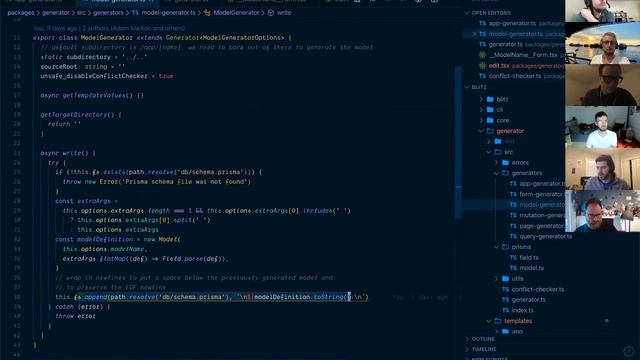Screen dimensions: 640x360
Task: Click TS icon beside model.ts
Action: (x=513, y=268)
